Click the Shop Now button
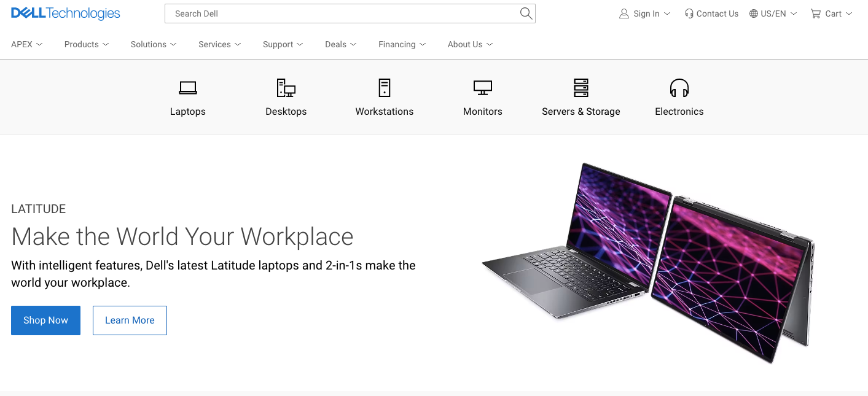This screenshot has height=396, width=868. pyautogui.click(x=45, y=320)
